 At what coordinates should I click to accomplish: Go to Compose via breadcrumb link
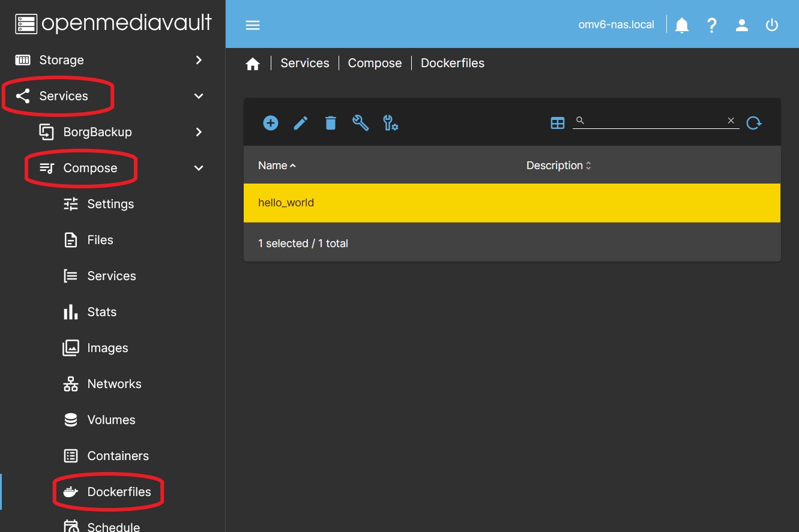click(375, 63)
